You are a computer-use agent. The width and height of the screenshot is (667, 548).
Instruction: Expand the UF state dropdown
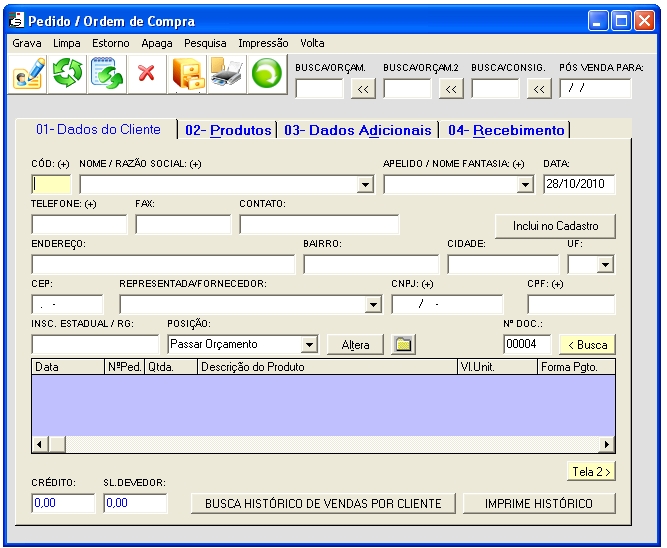coord(606,265)
